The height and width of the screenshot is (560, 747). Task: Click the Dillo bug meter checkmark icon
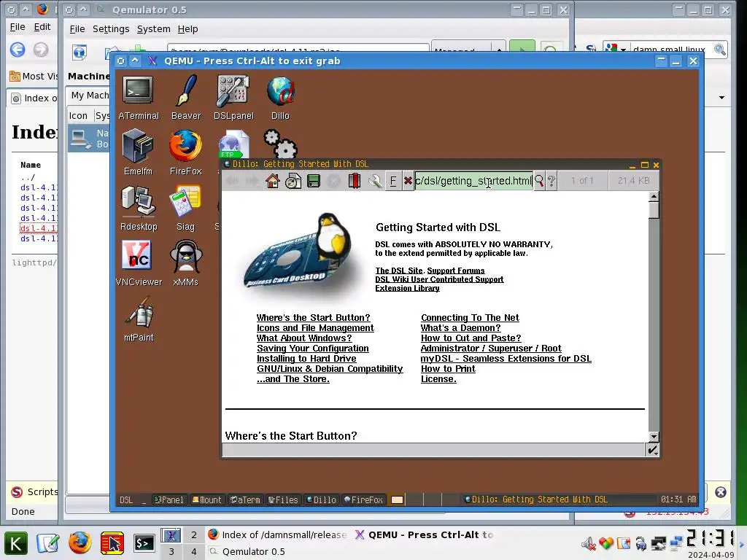pos(652,449)
